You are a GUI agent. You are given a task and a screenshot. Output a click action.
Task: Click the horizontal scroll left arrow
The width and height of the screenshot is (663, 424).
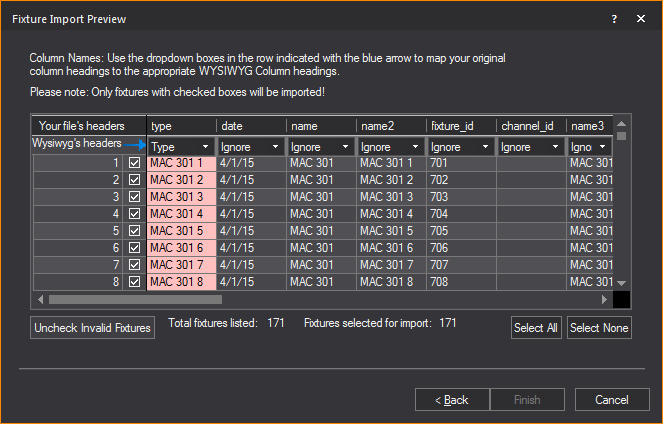pos(40,299)
